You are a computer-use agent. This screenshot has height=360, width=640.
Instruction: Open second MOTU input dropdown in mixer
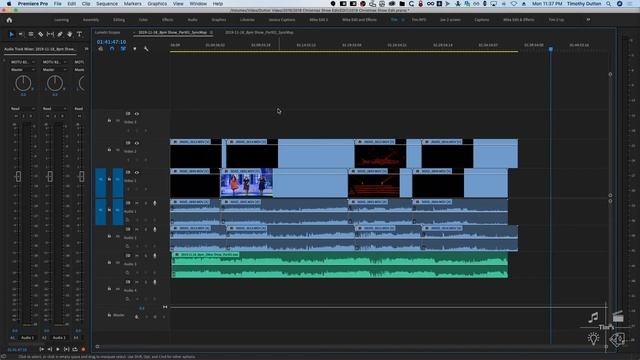[55, 62]
